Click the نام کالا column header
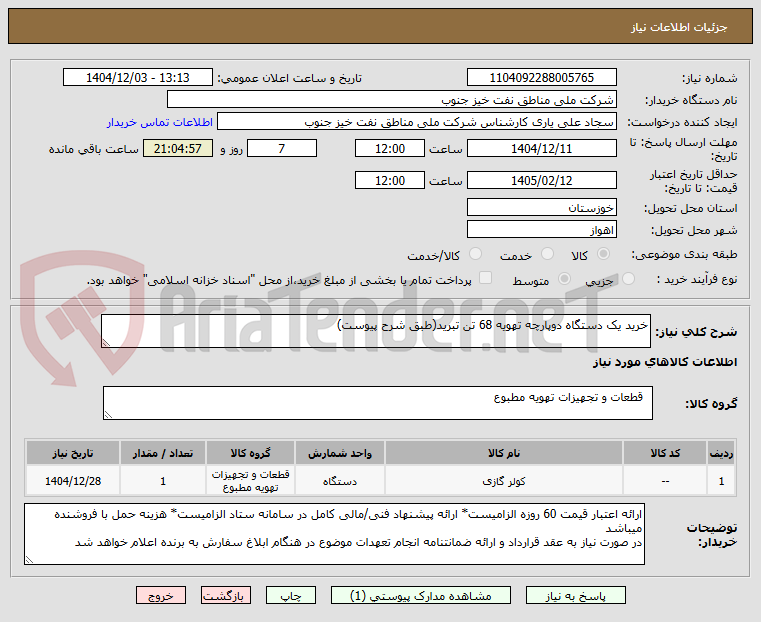The height and width of the screenshot is (622, 761). [x=504, y=453]
